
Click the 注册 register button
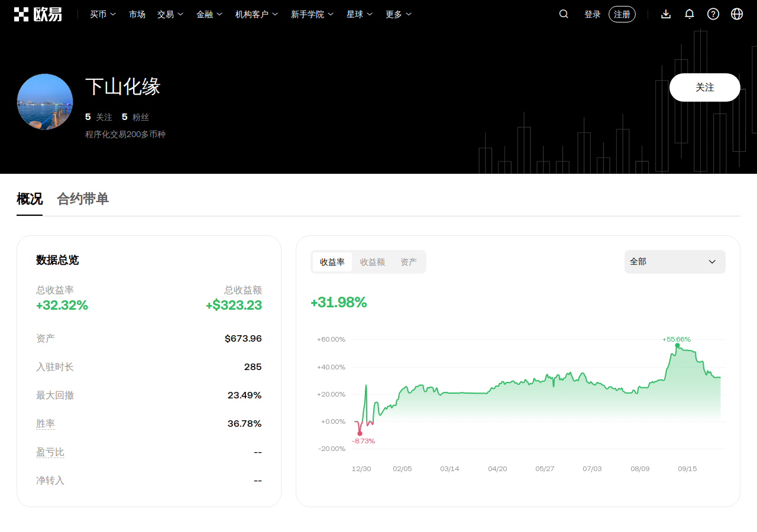pyautogui.click(x=622, y=14)
